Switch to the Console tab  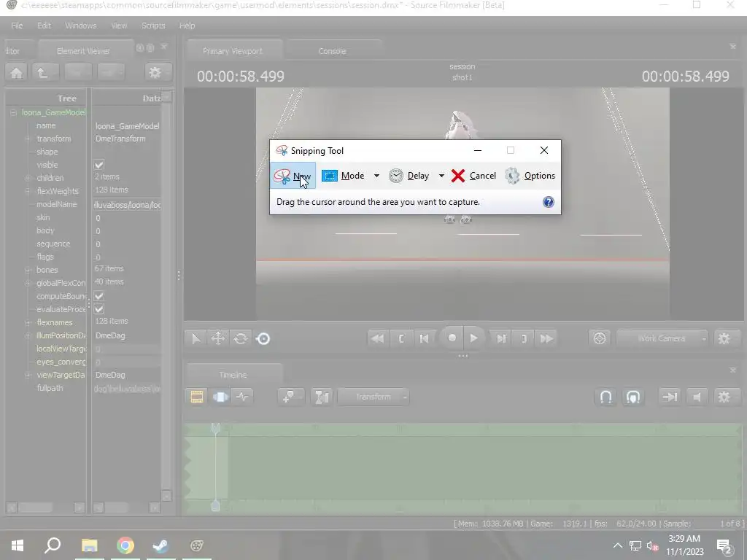pyautogui.click(x=332, y=51)
